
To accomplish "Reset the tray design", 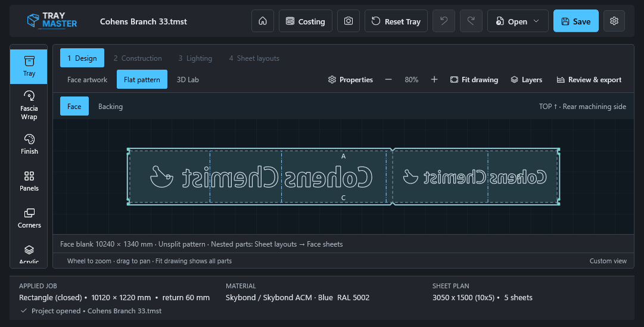I will coord(396,21).
